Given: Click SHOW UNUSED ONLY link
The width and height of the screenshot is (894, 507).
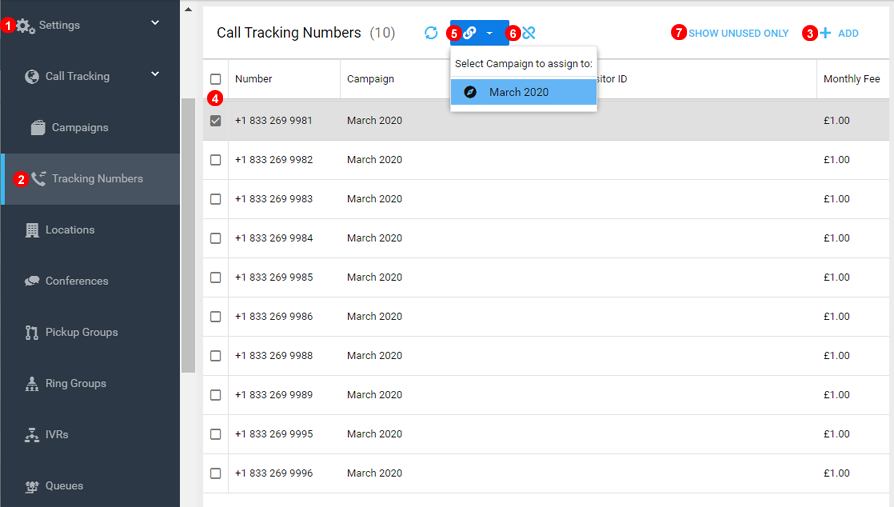Looking at the screenshot, I should [738, 34].
